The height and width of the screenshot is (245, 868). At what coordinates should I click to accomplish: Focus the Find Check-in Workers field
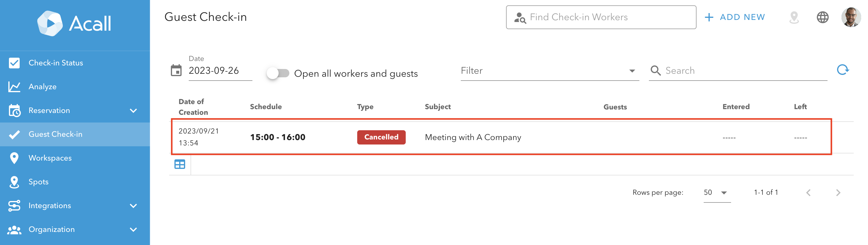click(601, 17)
